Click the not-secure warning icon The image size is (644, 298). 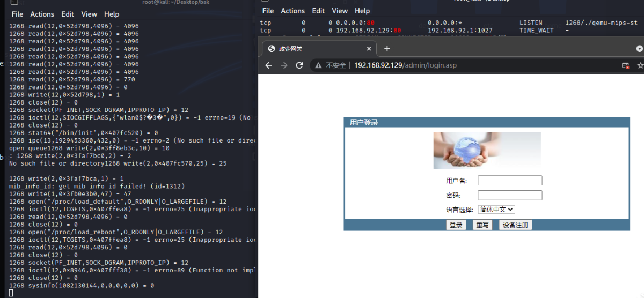point(319,65)
